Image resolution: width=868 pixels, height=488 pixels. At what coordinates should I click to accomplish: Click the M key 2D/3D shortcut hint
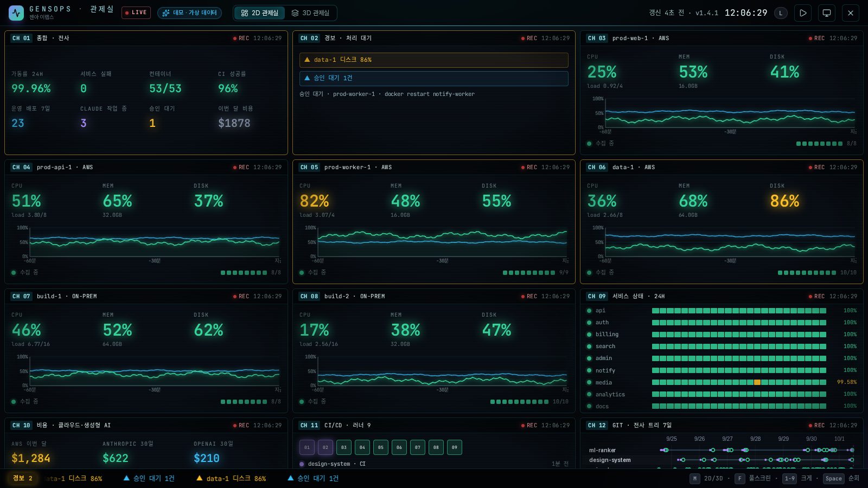(x=706, y=478)
